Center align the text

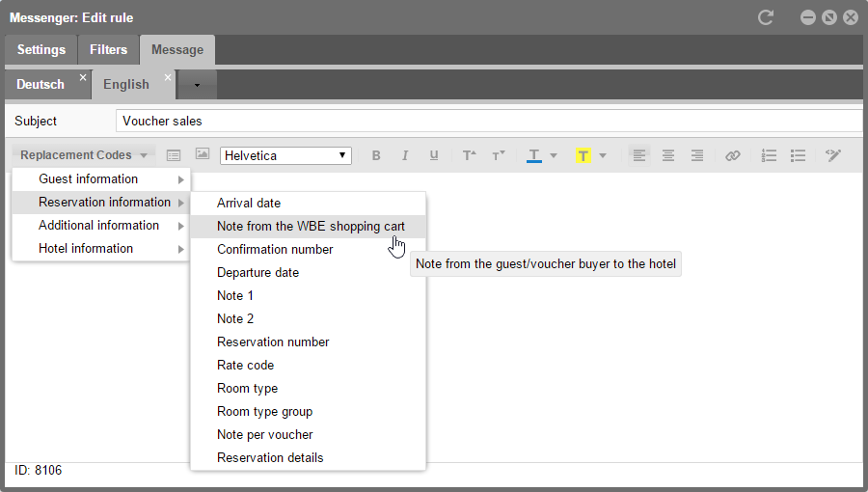pyautogui.click(x=668, y=155)
